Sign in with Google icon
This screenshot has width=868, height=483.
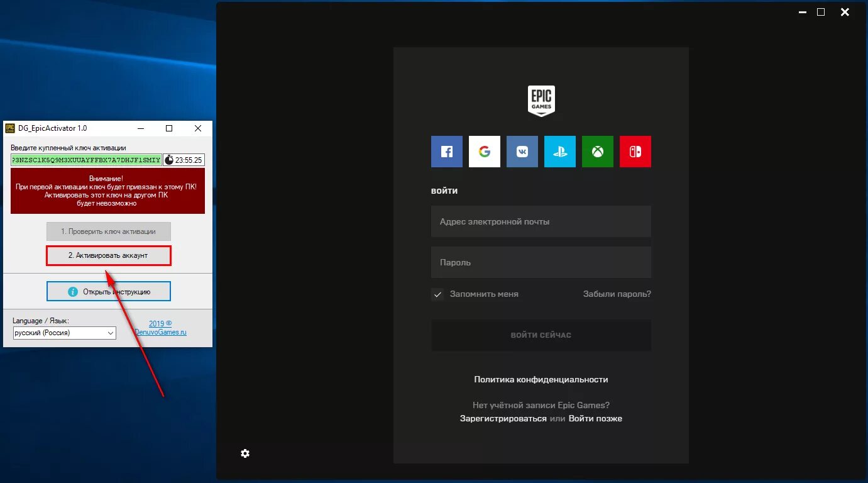485,152
